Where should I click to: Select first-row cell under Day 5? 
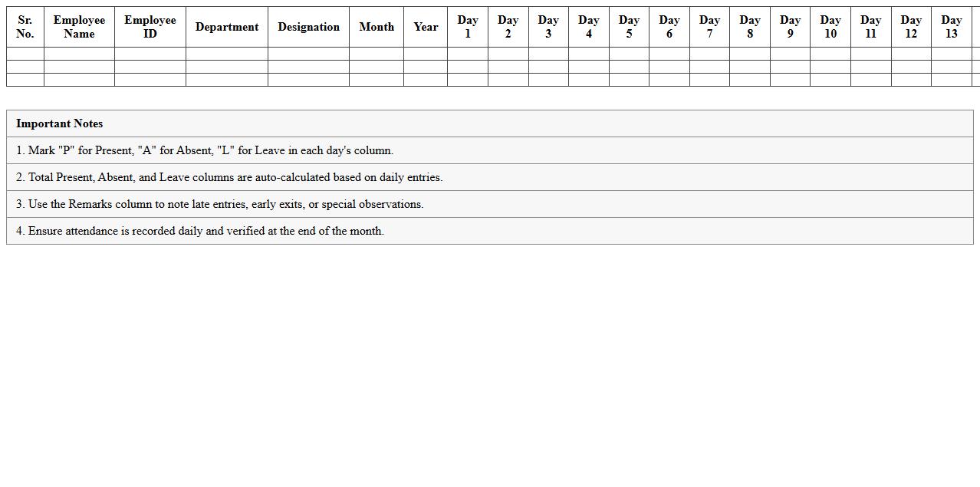629,54
